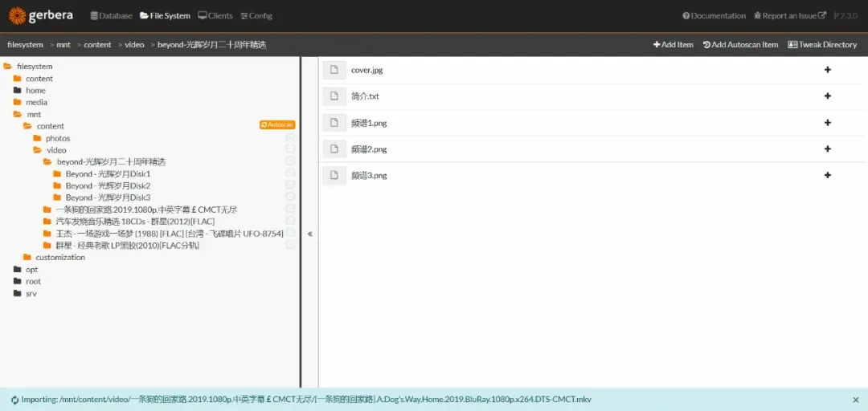Collapse the left tree panel with chevron

(x=310, y=234)
